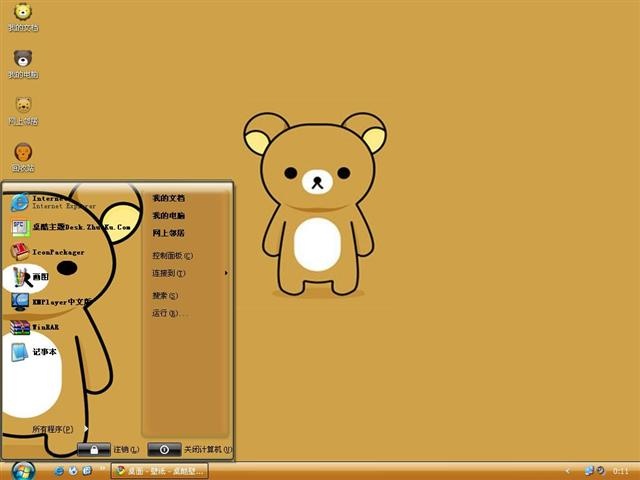Open the 我的电脑 bear desktop icon
The width and height of the screenshot is (640, 480).
tap(23, 64)
